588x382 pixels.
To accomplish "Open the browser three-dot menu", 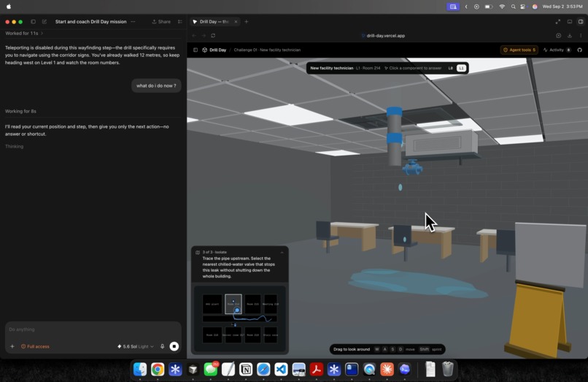I will coord(581,36).
